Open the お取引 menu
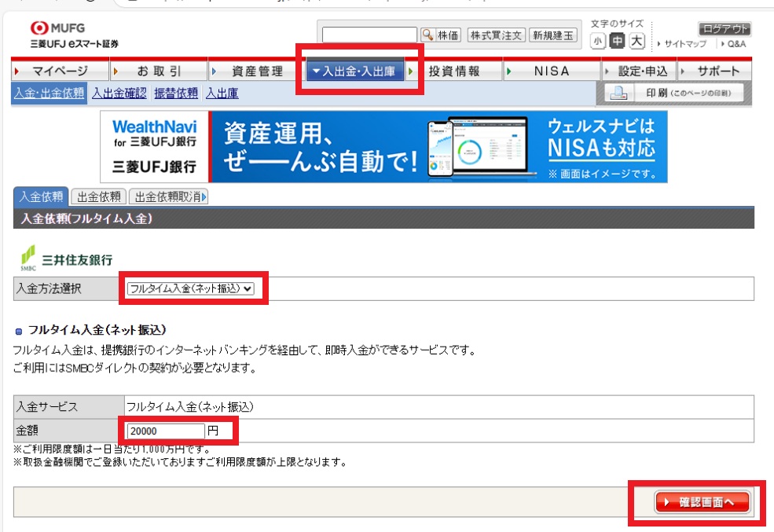This screenshot has height=532, width=774. (x=159, y=71)
